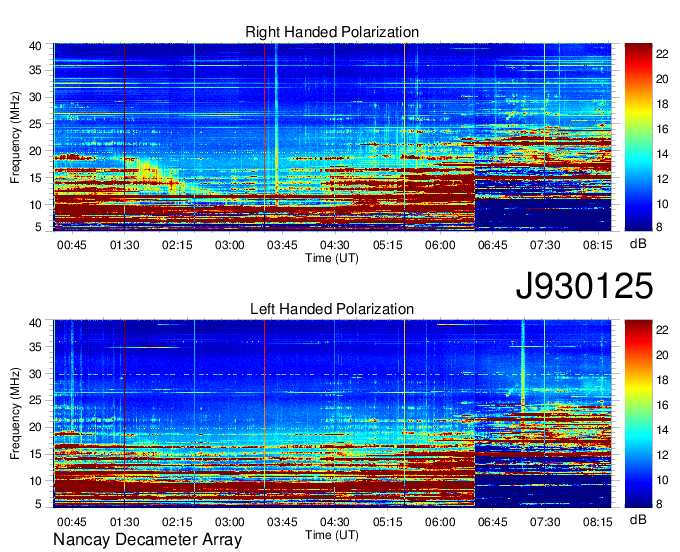Click the 16 value on Right Handed colorbar
This screenshot has width=680, height=552.
pyautogui.click(x=662, y=129)
